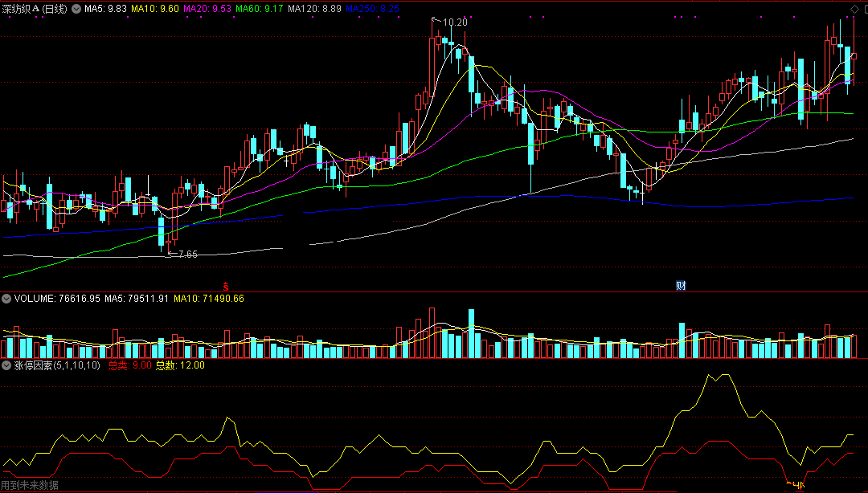Click the diamond icon at top-right corner
Image resolution: width=868 pixels, height=493 pixels.
pyautogui.click(x=853, y=9)
